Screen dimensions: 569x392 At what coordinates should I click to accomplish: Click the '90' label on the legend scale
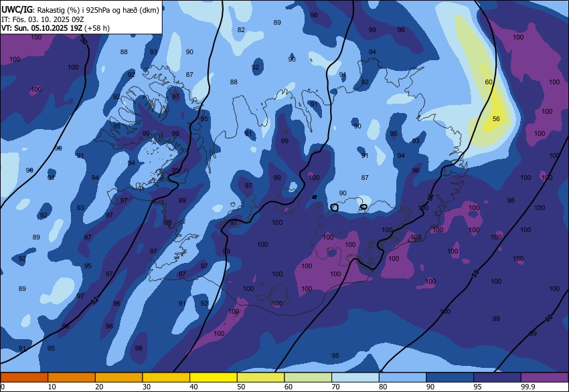click(x=430, y=387)
